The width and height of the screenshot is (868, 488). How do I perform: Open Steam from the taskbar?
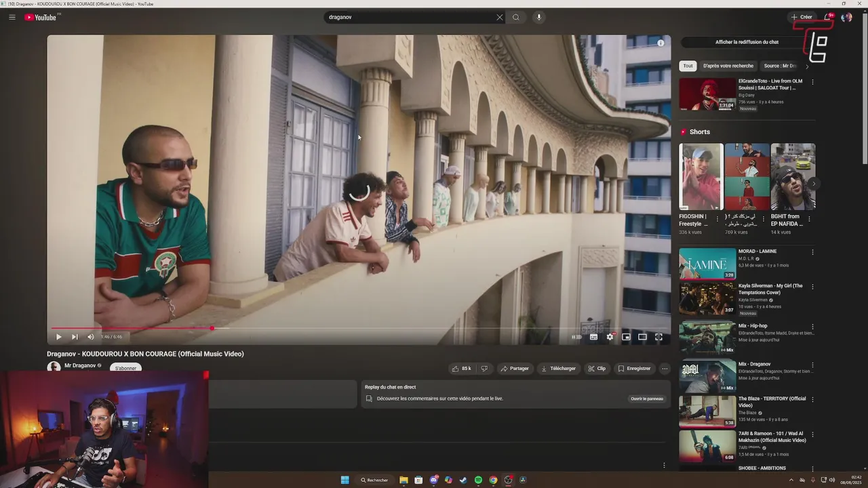[x=463, y=480]
